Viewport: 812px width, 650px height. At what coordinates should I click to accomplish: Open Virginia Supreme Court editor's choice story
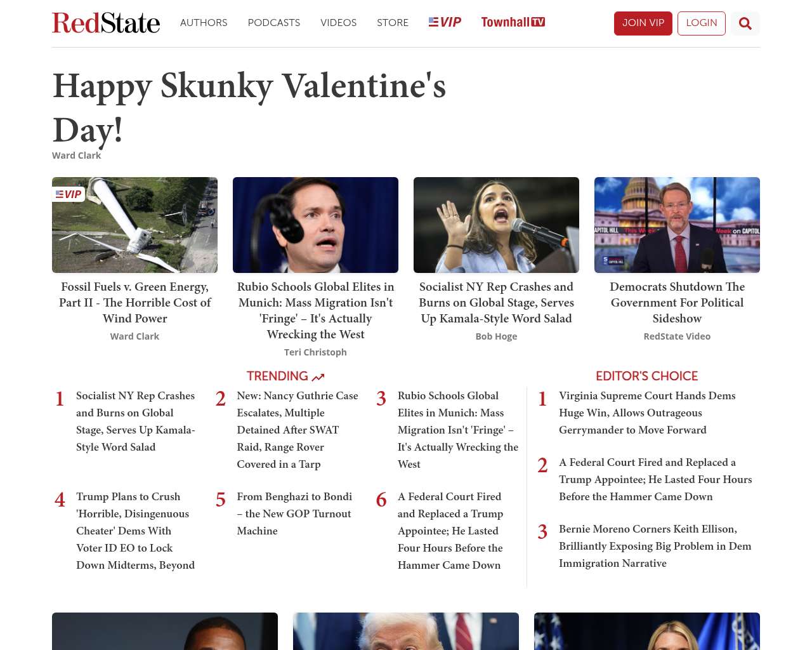[x=647, y=413]
